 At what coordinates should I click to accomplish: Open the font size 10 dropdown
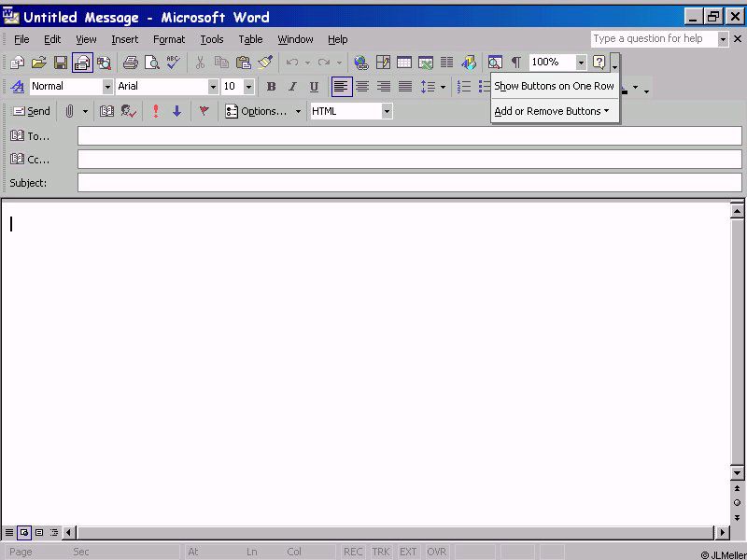coord(248,87)
